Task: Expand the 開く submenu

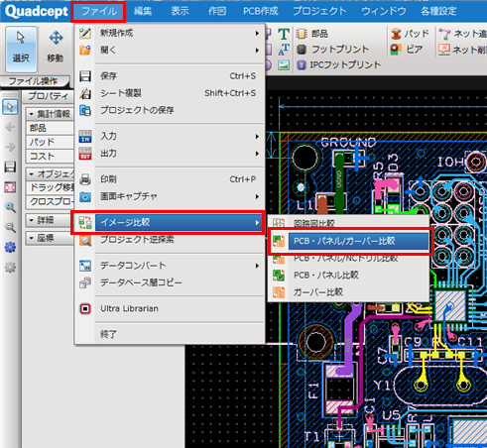Action: click(170, 51)
